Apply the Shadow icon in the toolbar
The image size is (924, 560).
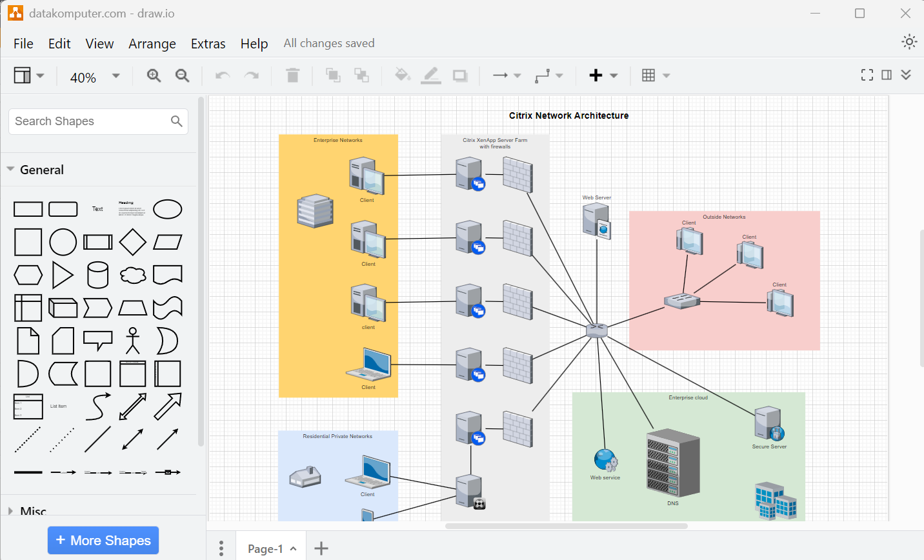tap(460, 75)
